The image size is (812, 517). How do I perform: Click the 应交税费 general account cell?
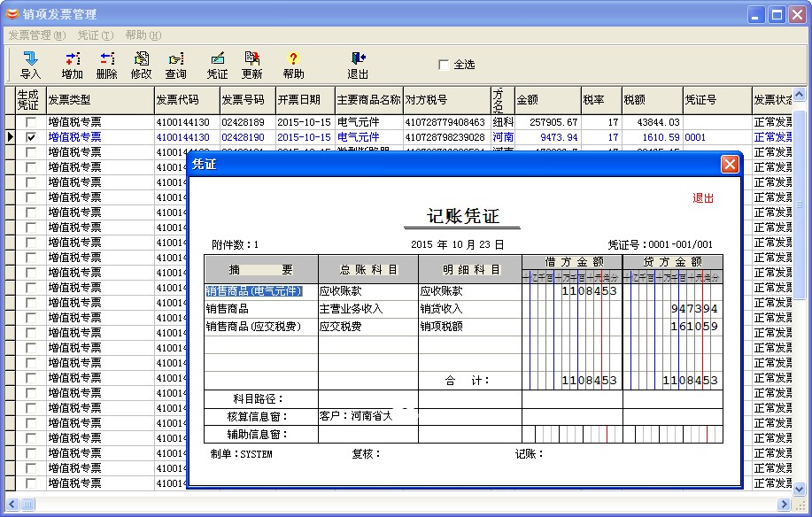point(367,327)
